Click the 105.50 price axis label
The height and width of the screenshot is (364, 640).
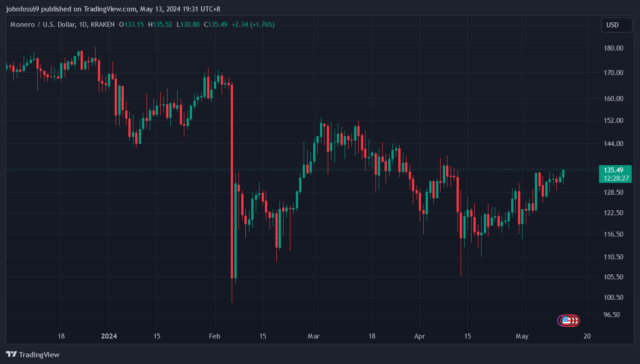[613, 277]
